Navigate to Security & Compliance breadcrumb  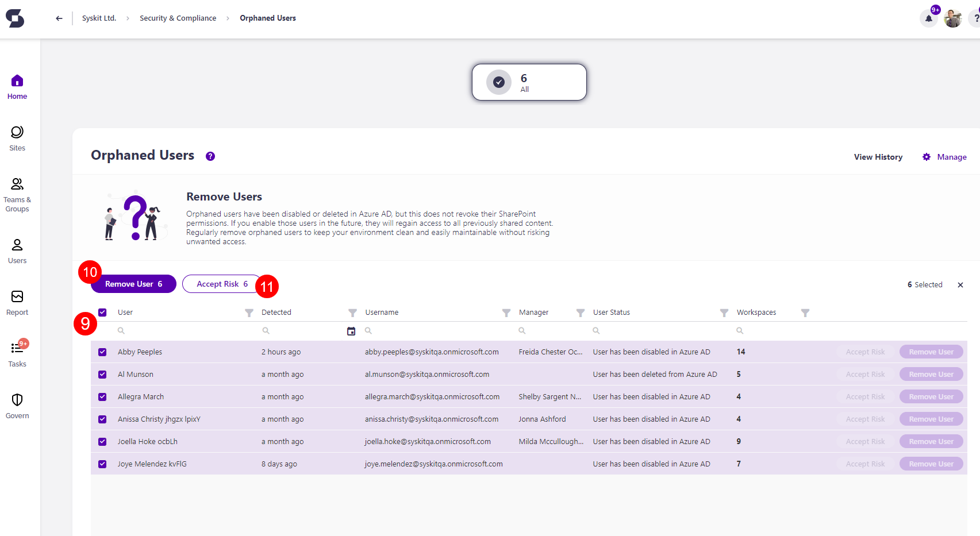[178, 18]
